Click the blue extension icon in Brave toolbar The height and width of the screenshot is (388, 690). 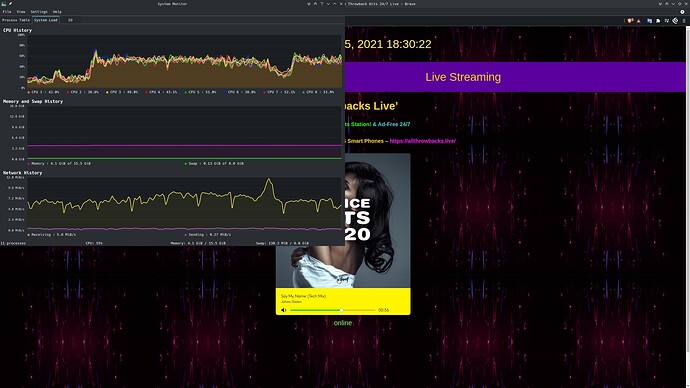[x=649, y=20]
